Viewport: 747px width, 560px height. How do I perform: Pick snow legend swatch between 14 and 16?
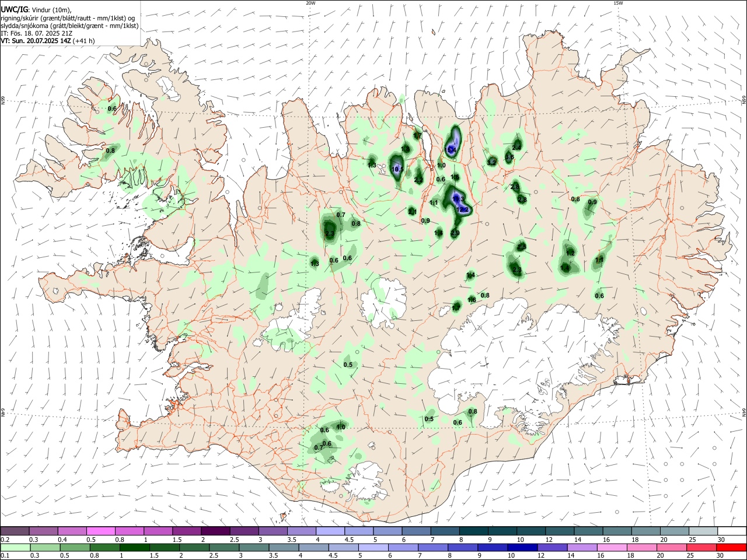[588, 531]
